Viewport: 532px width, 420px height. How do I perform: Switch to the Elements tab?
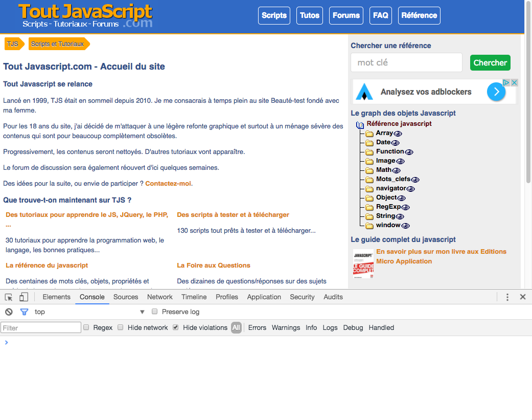[56, 297]
